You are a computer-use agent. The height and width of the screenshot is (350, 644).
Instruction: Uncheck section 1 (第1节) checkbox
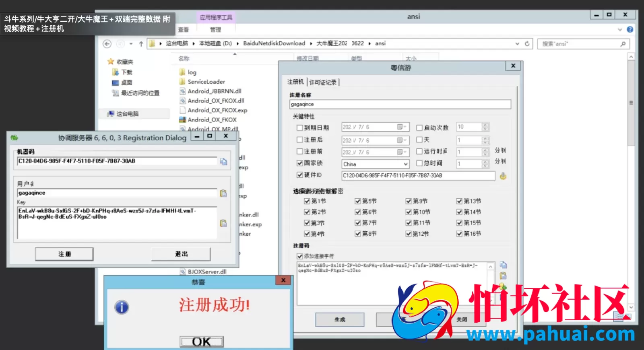pos(307,201)
